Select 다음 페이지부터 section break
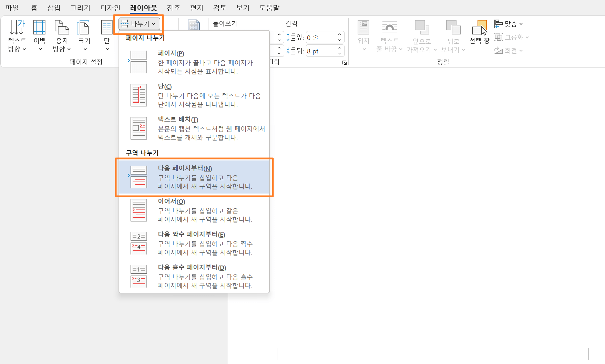Viewport: 605px width, 364px height. (194, 177)
